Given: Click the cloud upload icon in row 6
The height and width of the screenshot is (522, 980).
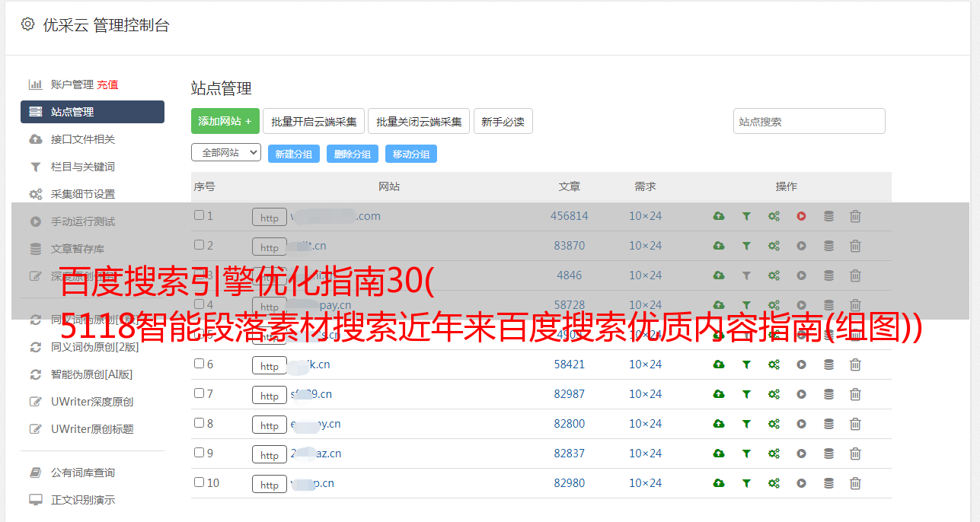Looking at the screenshot, I should point(719,364).
